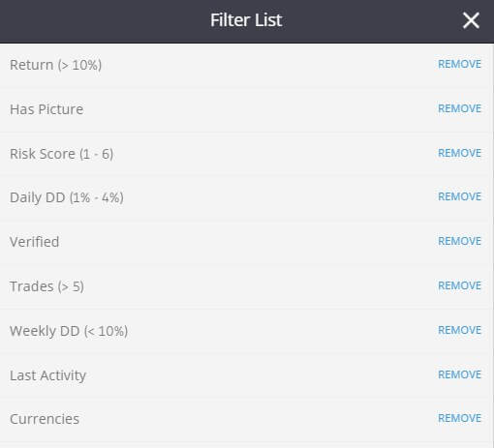This screenshot has width=494, height=448.
Task: Remove the Currencies filter
Action: click(459, 418)
